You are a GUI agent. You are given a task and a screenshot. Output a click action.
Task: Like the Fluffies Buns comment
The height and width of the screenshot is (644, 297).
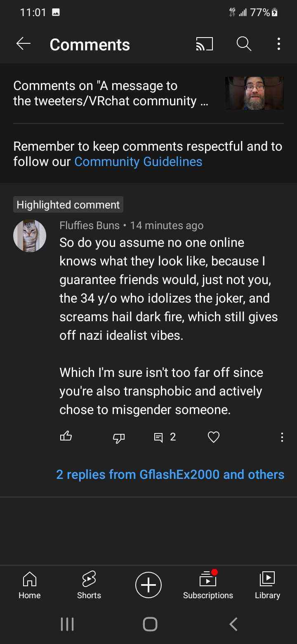tap(66, 436)
